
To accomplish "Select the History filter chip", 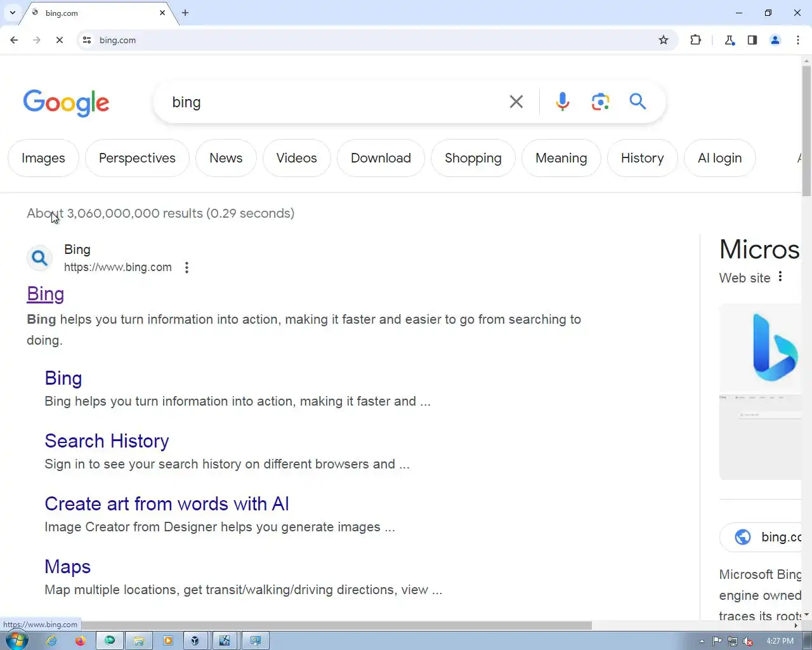I will coord(642,158).
